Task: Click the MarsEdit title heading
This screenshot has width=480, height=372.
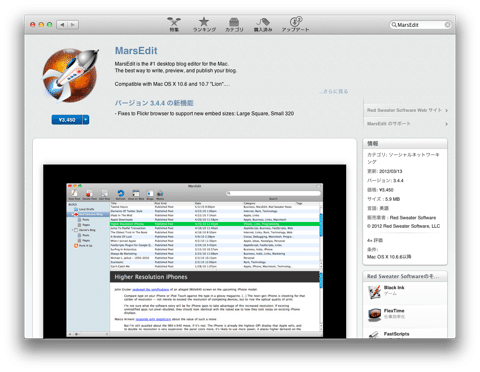Action: pos(136,51)
